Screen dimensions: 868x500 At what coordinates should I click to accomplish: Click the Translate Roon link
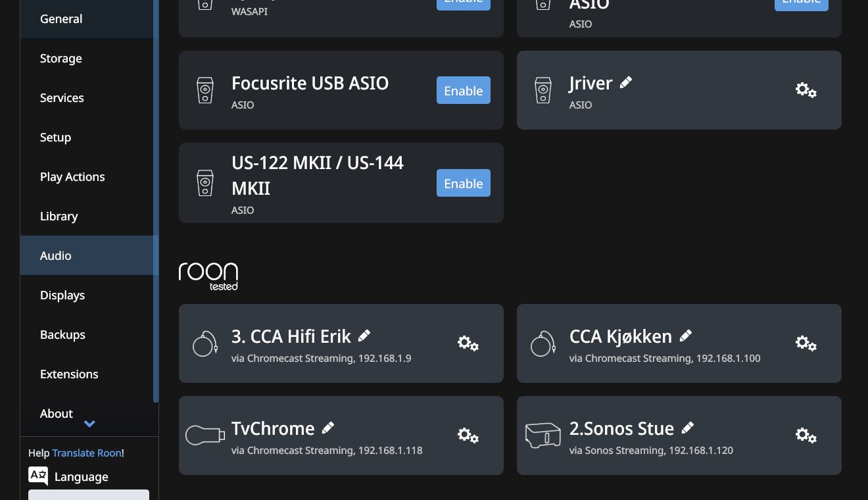[x=86, y=453]
